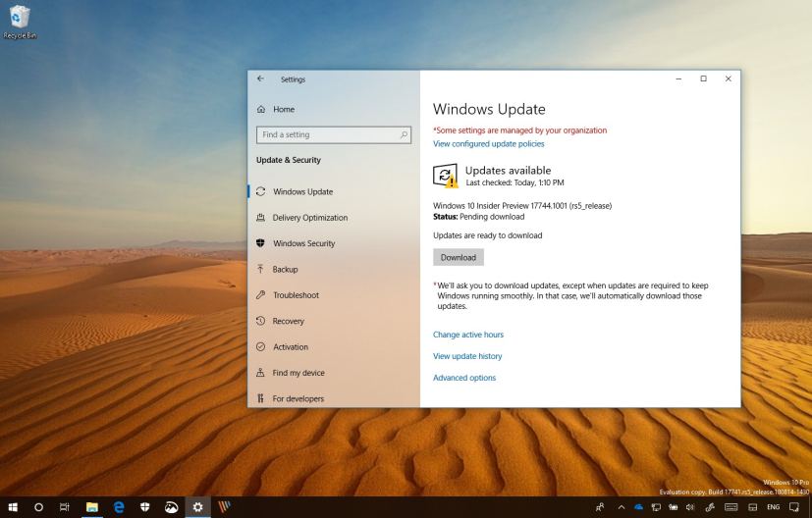The width and height of the screenshot is (812, 518).
Task: Open View update history link
Action: click(x=467, y=356)
